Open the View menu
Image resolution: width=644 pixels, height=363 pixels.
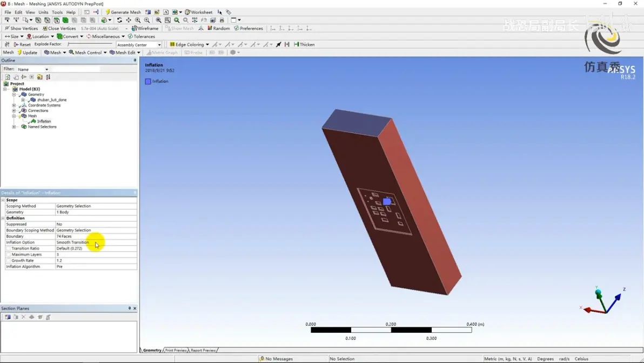[30, 12]
